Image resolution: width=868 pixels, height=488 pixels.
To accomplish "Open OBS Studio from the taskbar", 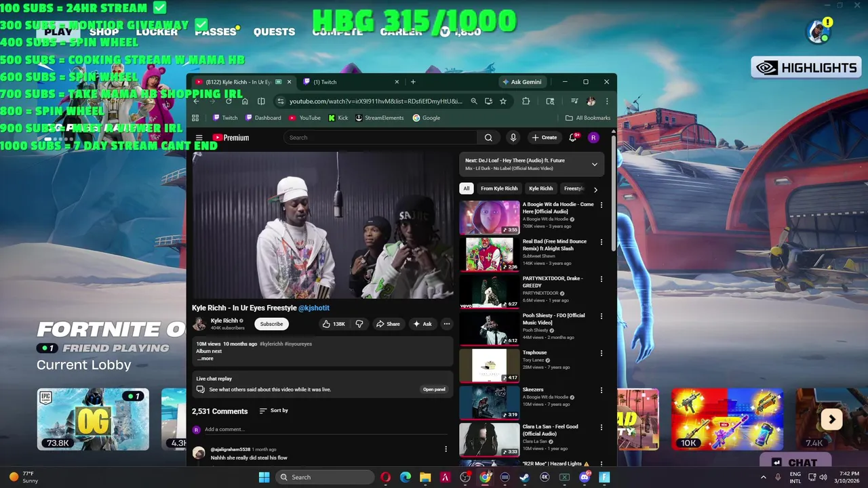I will tap(465, 477).
